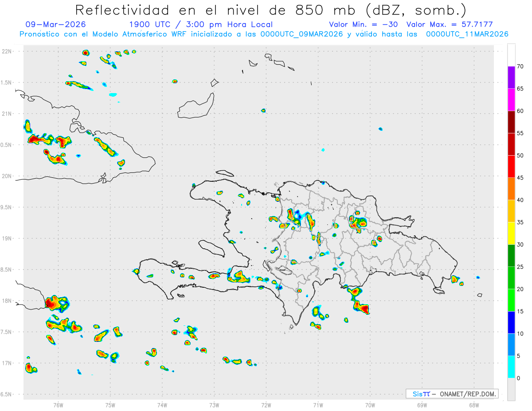The width and height of the screenshot is (532, 411).
Task: Click the '18N' latitude label
Action: tap(6, 301)
